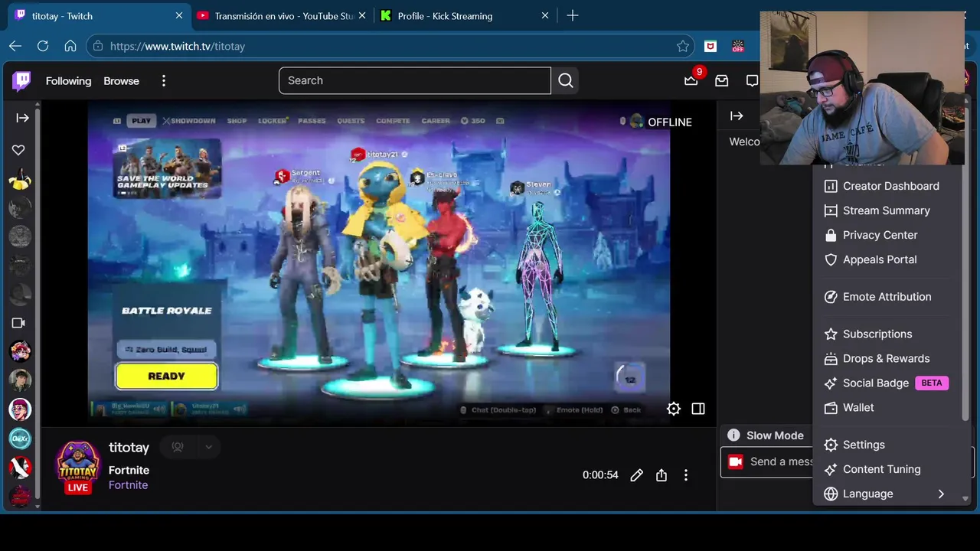Screen dimensions: 980x551
Task: Click the Slow Mode info icon
Action: point(733,435)
